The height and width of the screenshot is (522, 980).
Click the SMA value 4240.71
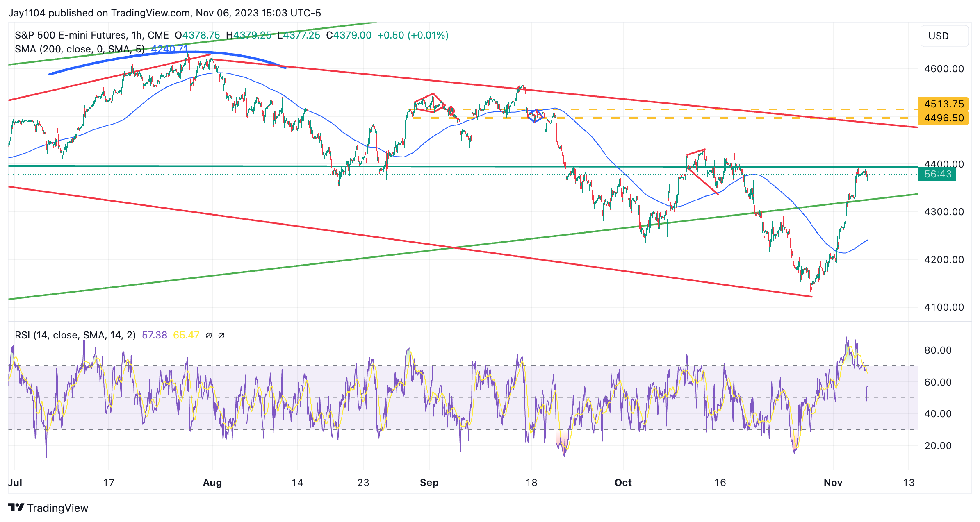169,49
